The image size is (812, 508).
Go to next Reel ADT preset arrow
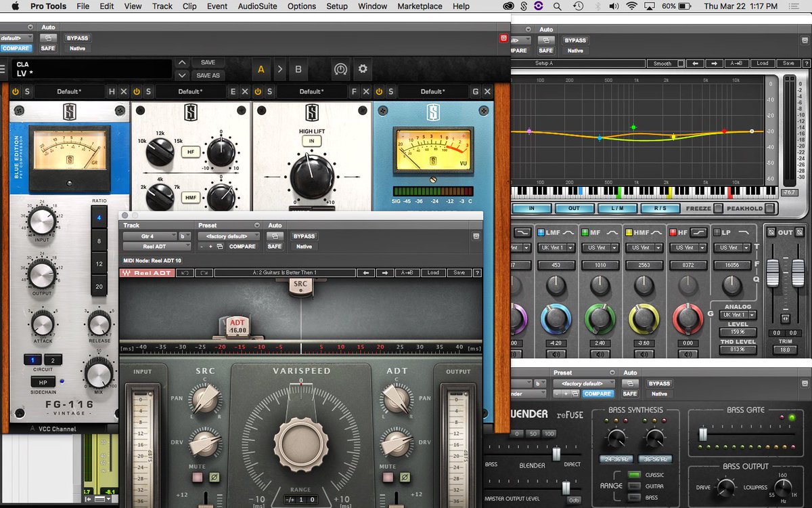point(385,273)
